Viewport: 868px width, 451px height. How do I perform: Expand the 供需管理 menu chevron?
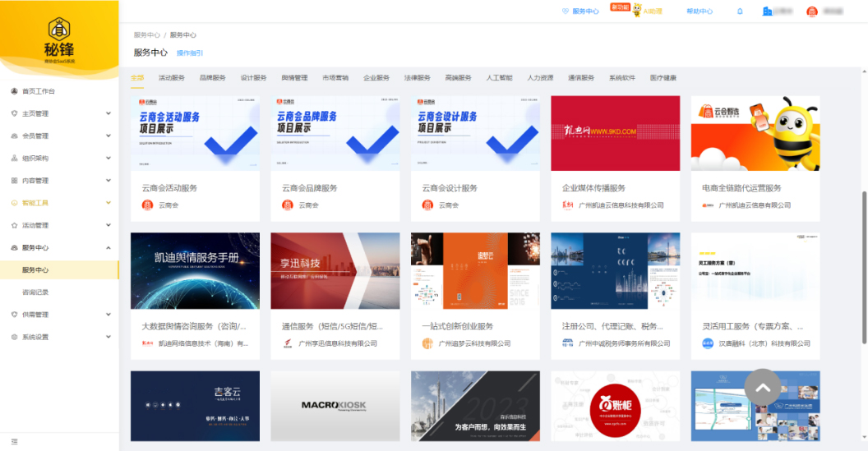point(108,315)
